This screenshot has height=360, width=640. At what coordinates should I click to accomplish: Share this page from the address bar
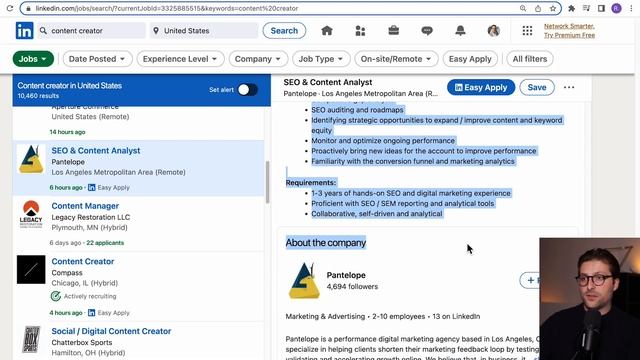(538, 8)
